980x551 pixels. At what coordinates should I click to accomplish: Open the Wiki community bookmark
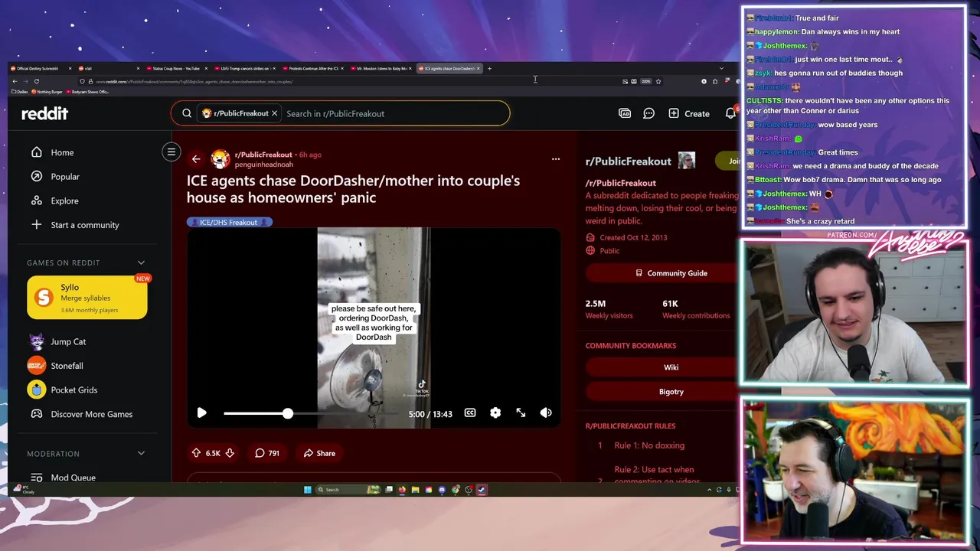(x=671, y=367)
